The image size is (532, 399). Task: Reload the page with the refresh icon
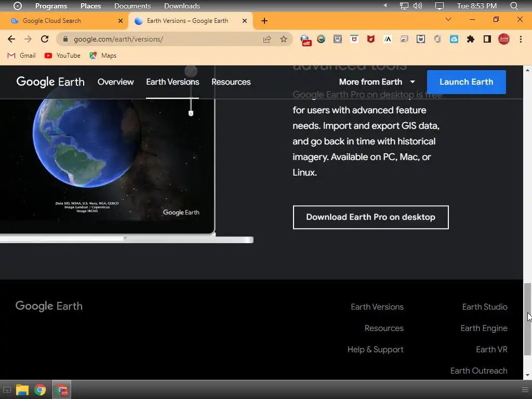click(x=45, y=39)
